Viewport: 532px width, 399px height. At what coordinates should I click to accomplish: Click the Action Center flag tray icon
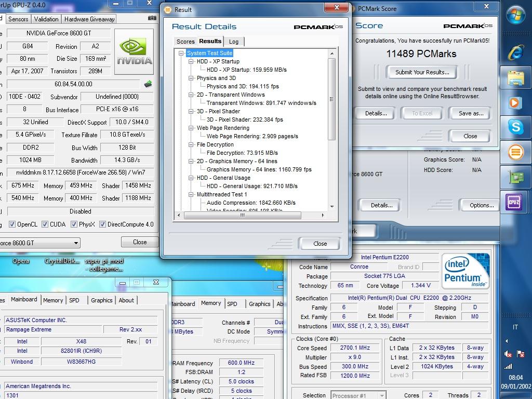coord(521,354)
